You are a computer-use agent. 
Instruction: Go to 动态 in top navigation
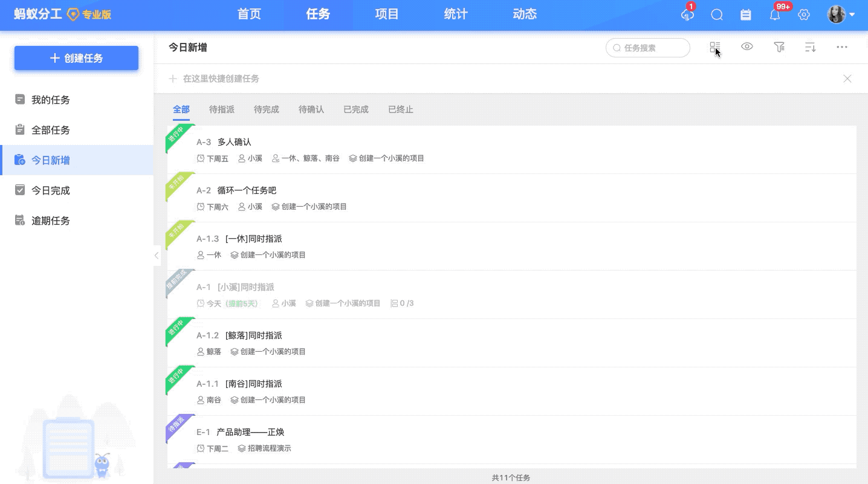[x=525, y=15]
